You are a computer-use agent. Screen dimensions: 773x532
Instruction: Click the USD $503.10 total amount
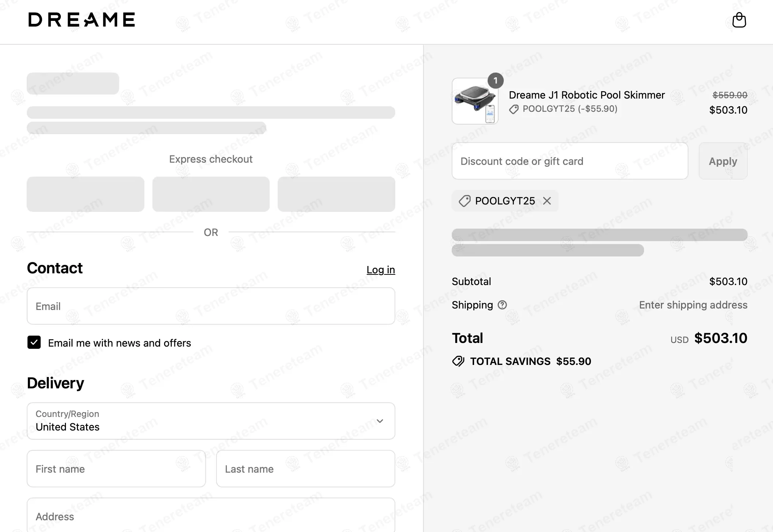tap(709, 338)
